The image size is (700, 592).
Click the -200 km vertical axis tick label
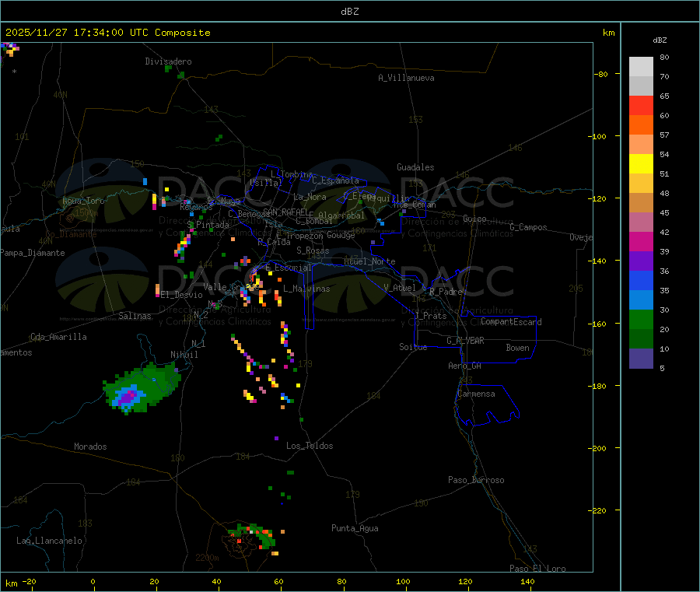point(597,448)
